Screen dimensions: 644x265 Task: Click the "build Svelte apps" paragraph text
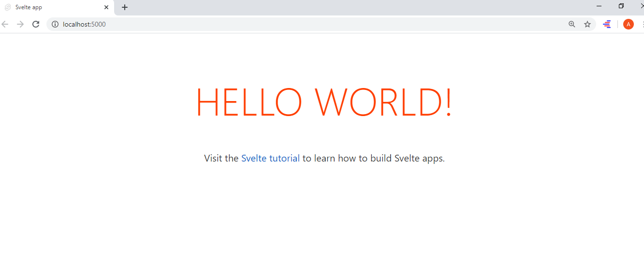407,158
